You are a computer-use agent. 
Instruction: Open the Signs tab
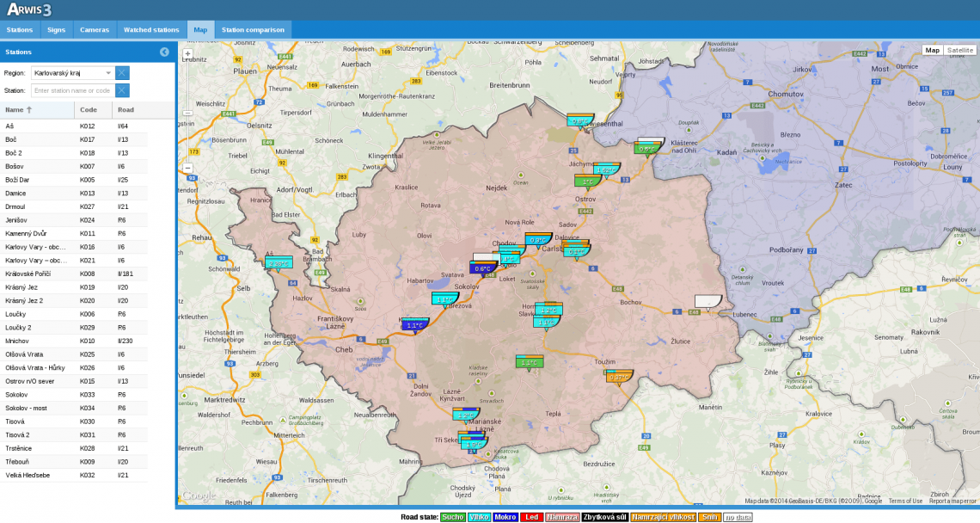click(56, 30)
